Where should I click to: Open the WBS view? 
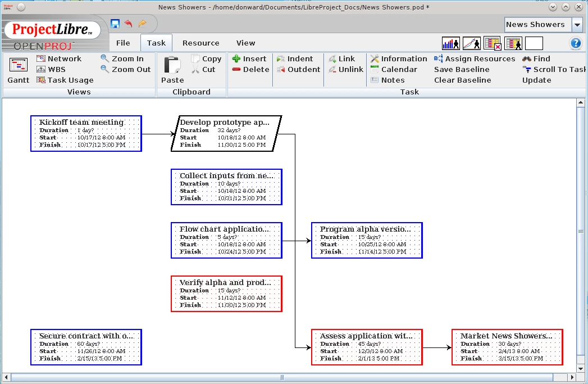point(51,70)
